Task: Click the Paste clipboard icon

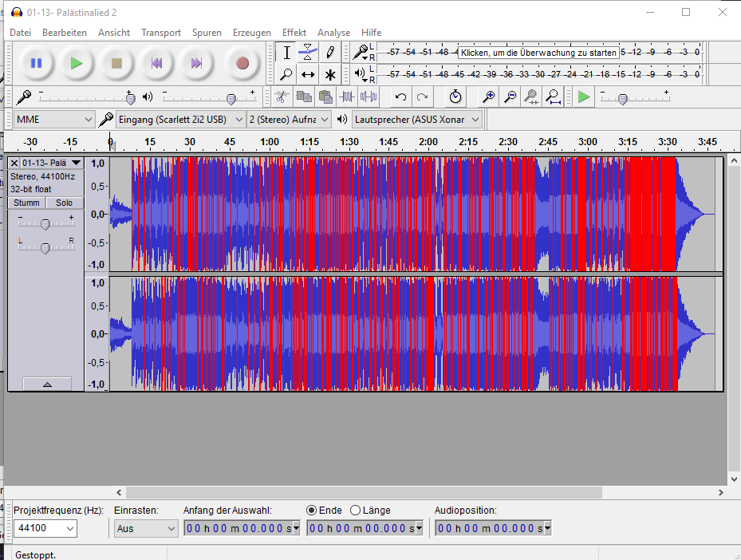Action: pyautogui.click(x=325, y=97)
